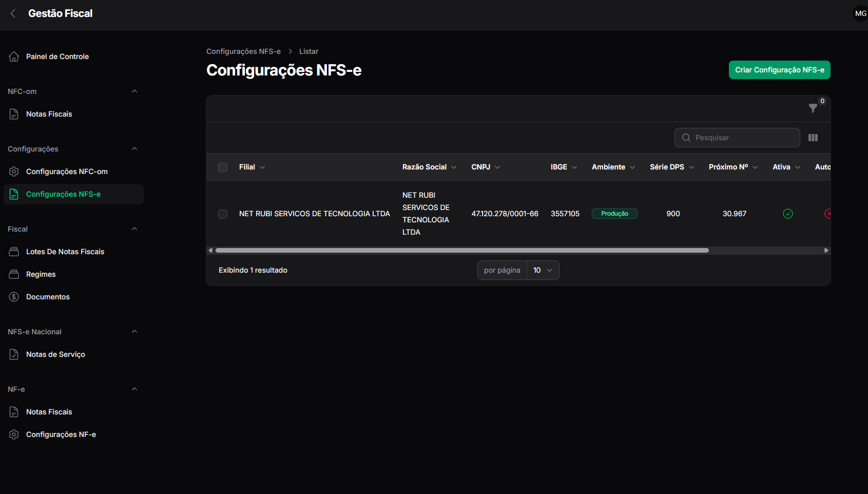This screenshot has height=494, width=868.
Task: Check the NET RUBI SERVICOS row checkbox
Action: (x=223, y=214)
